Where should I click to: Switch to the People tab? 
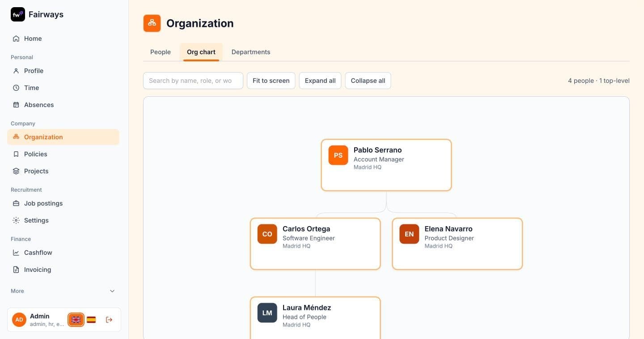161,52
